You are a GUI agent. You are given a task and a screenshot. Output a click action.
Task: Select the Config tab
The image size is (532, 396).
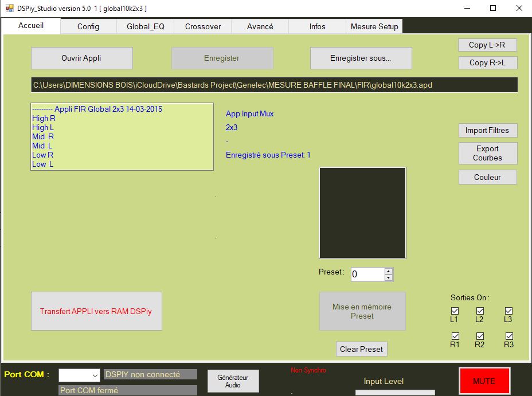[88, 26]
